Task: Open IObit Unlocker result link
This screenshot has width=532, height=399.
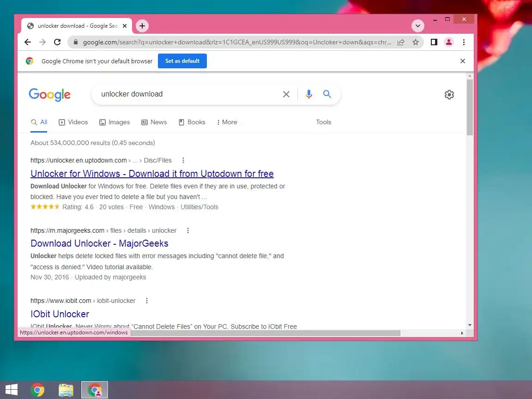Action: [x=60, y=314]
